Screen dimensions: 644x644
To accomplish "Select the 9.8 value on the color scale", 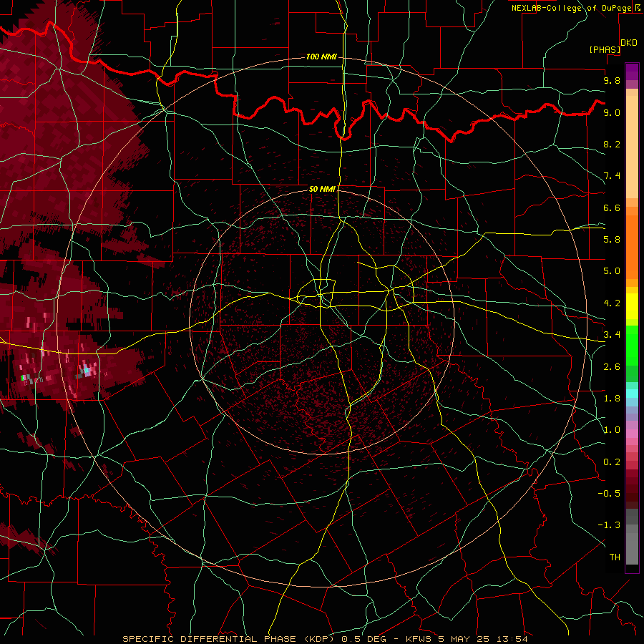I will (612, 80).
